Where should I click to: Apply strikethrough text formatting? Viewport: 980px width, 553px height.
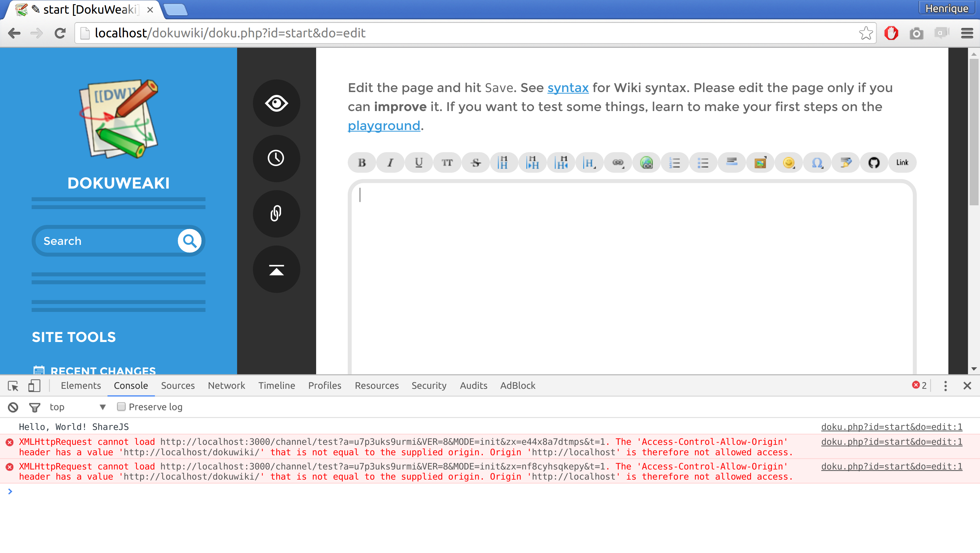475,163
